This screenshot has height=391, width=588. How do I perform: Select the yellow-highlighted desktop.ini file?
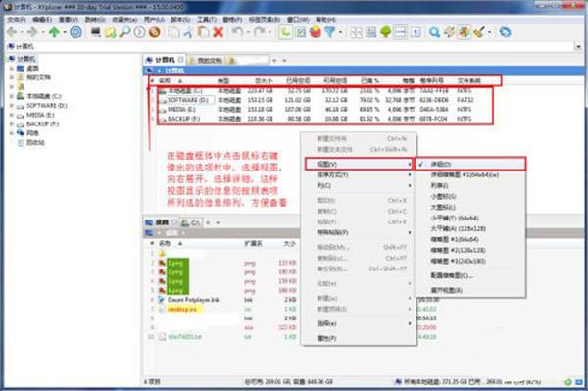(182, 310)
